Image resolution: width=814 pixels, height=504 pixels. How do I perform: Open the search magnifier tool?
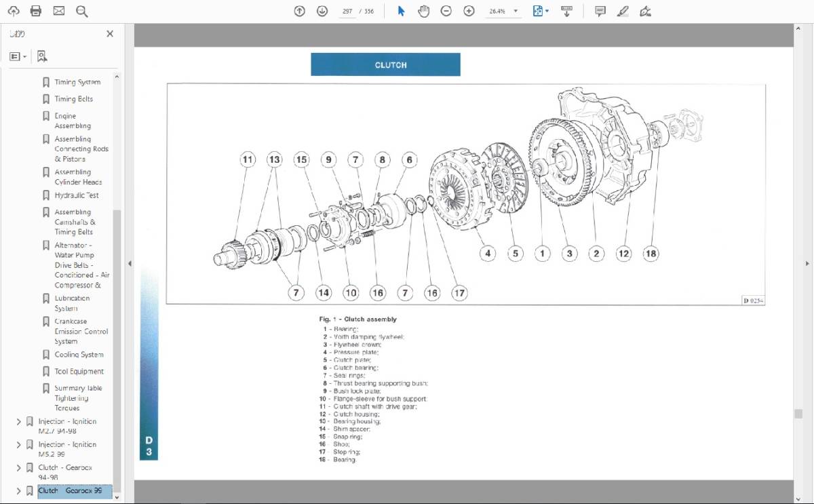coord(82,11)
